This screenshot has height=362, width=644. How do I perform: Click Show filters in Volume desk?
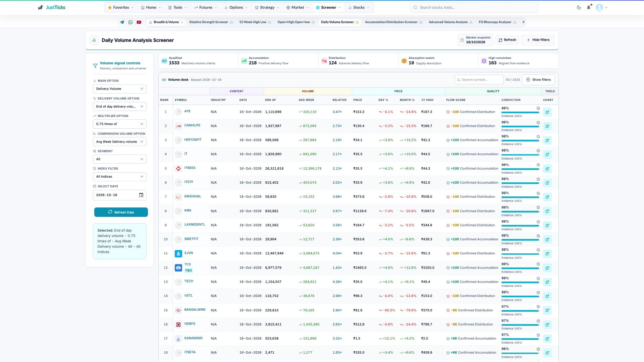point(538,80)
